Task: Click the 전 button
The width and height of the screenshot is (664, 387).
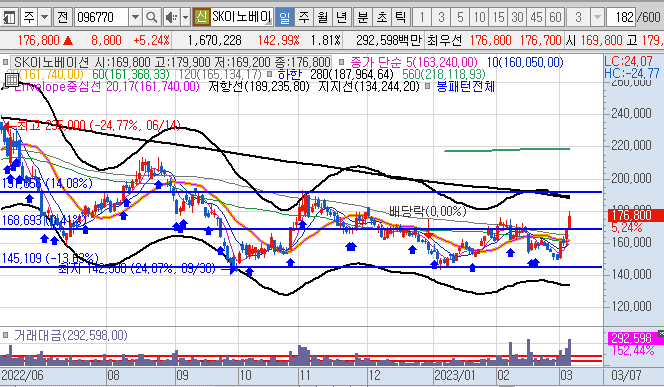Action: point(63,17)
